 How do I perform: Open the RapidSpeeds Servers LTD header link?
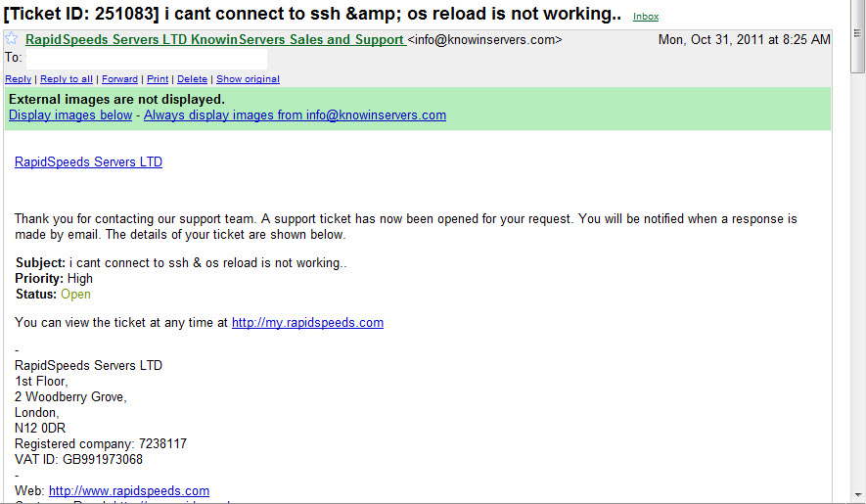(88, 161)
